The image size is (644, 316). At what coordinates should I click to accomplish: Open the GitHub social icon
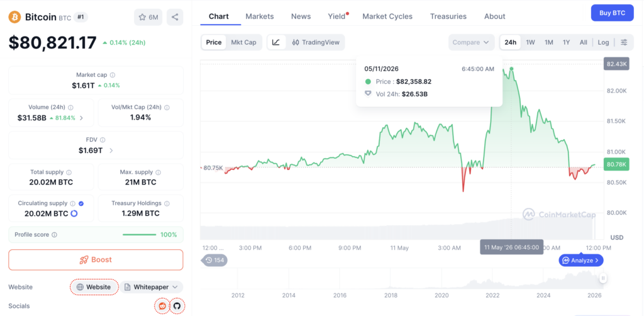pos(177,306)
